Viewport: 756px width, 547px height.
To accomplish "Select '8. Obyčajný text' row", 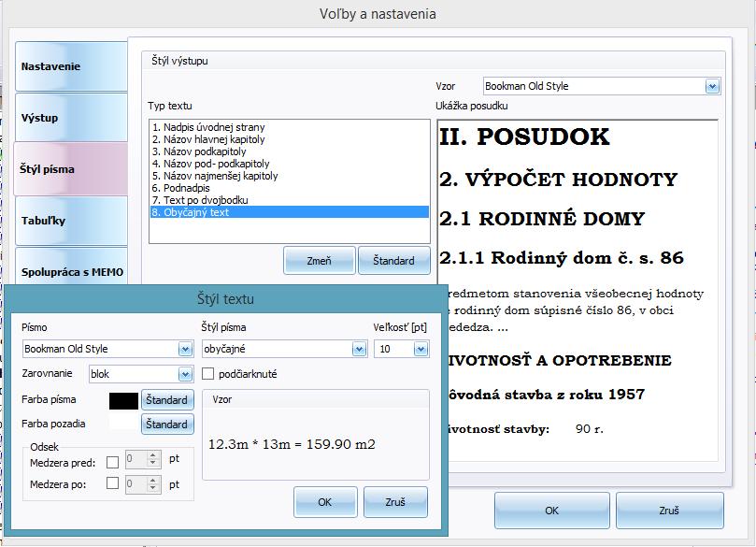I will [x=290, y=212].
